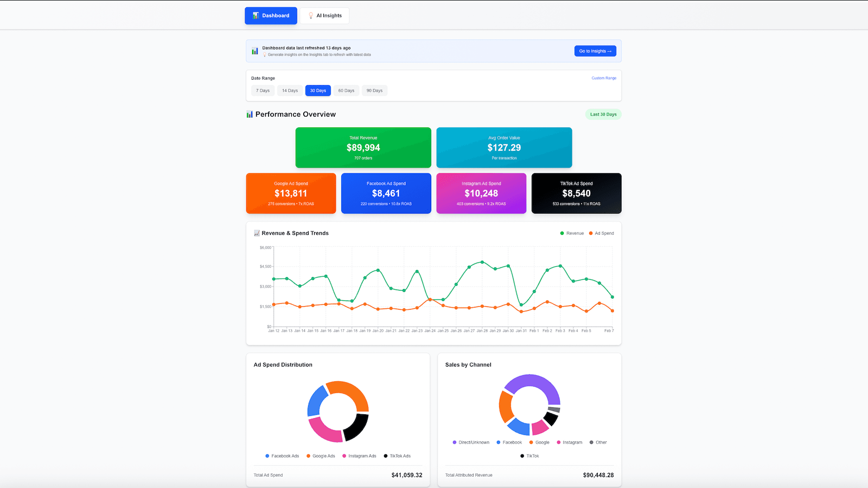This screenshot has width=868, height=488.
Task: Click the Sales by Channel heading
Action: coord(468,365)
